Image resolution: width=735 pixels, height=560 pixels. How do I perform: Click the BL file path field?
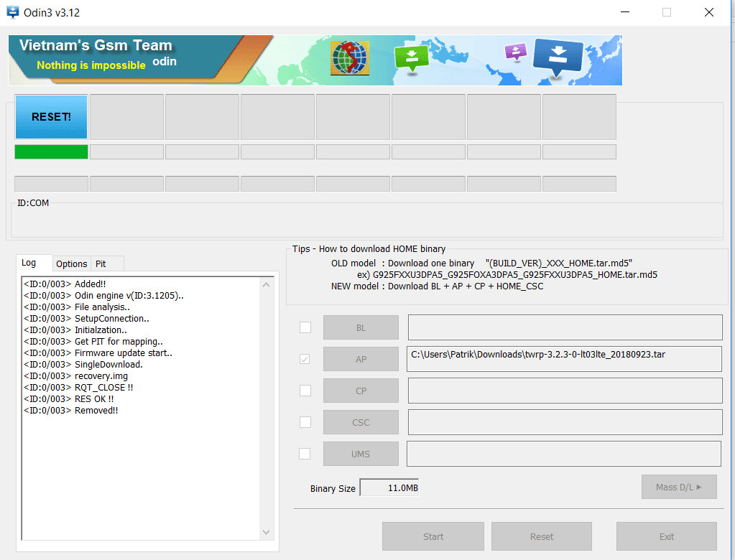565,327
